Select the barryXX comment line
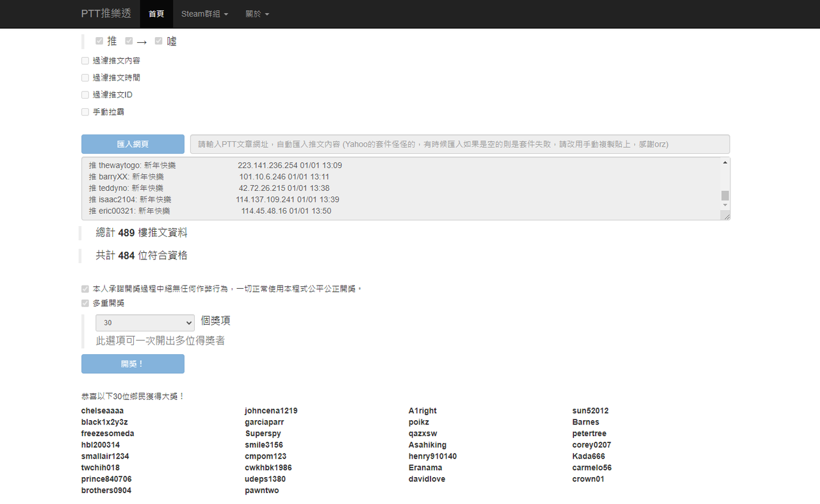This screenshot has width=820, height=504. pos(209,177)
